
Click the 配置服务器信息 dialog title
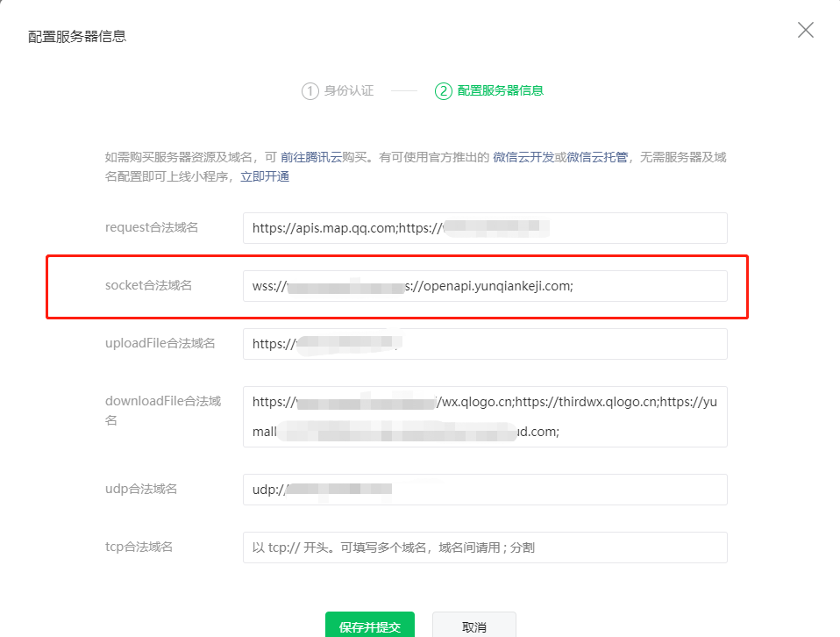tap(76, 37)
